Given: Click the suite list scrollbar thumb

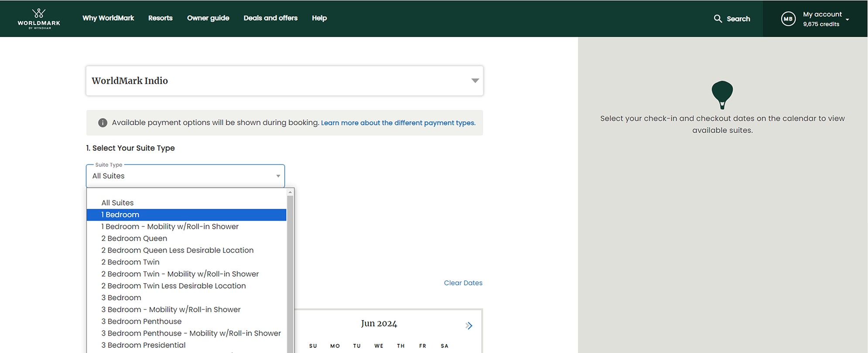Looking at the screenshot, I should (290, 274).
